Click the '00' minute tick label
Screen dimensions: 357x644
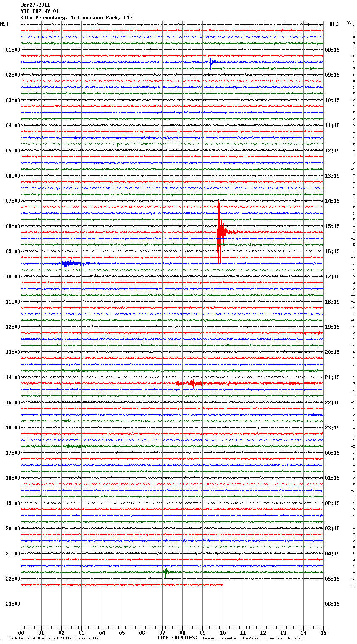pos(21,633)
